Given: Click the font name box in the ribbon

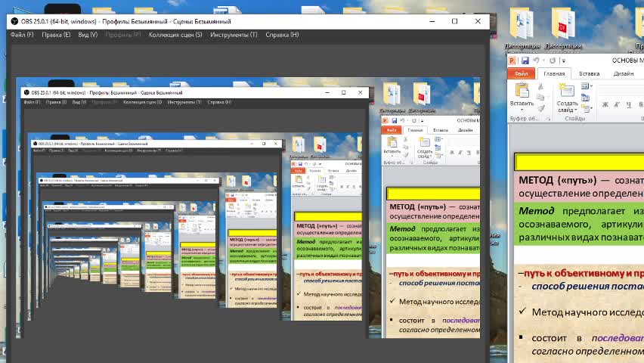Looking at the screenshot, I should [621, 90].
